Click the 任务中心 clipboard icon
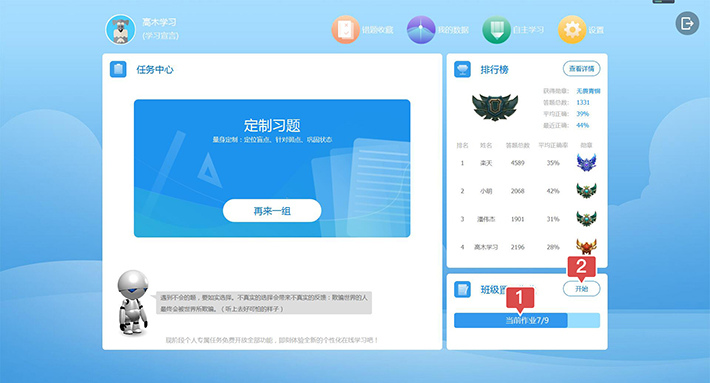The height and width of the screenshot is (383, 710). point(118,69)
